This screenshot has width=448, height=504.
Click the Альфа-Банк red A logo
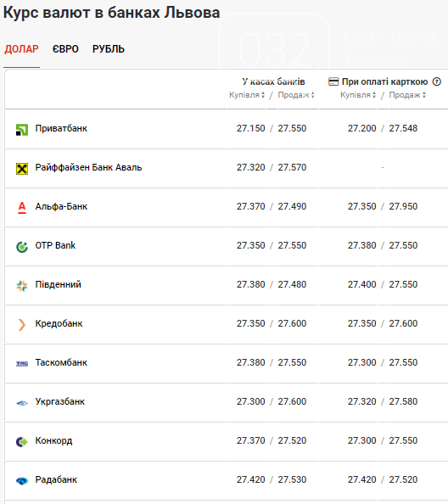(22, 208)
